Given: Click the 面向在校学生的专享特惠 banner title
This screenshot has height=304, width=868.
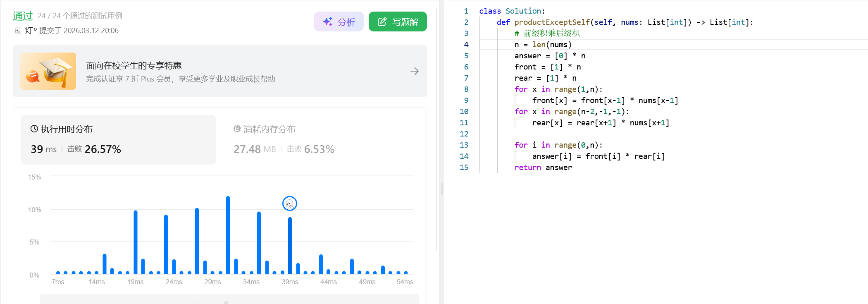Looking at the screenshot, I should pyautogui.click(x=134, y=66).
